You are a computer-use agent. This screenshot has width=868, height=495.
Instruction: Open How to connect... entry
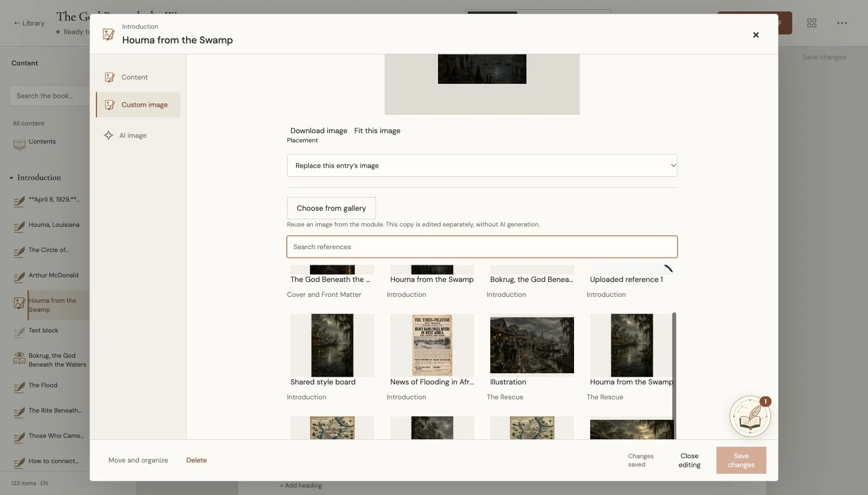(54, 462)
